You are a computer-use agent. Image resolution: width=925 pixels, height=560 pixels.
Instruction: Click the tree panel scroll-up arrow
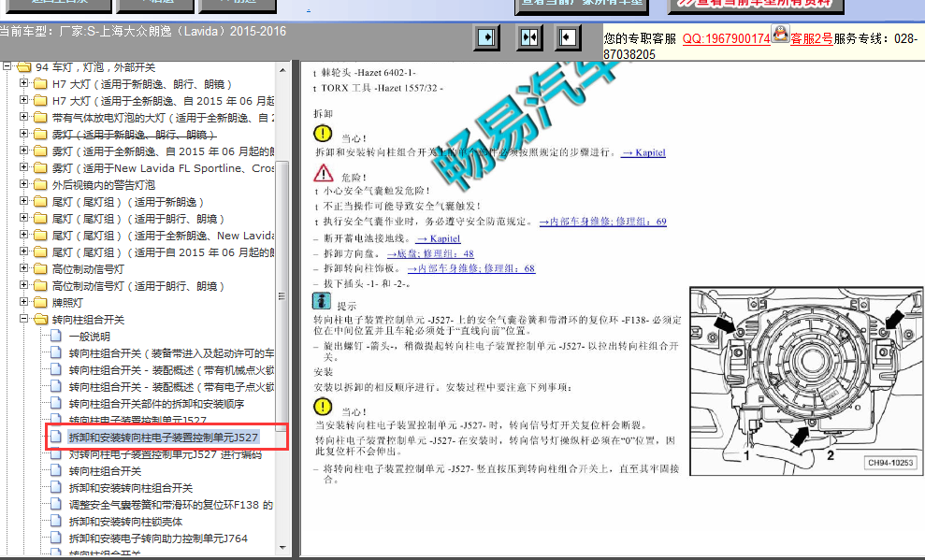(282, 69)
